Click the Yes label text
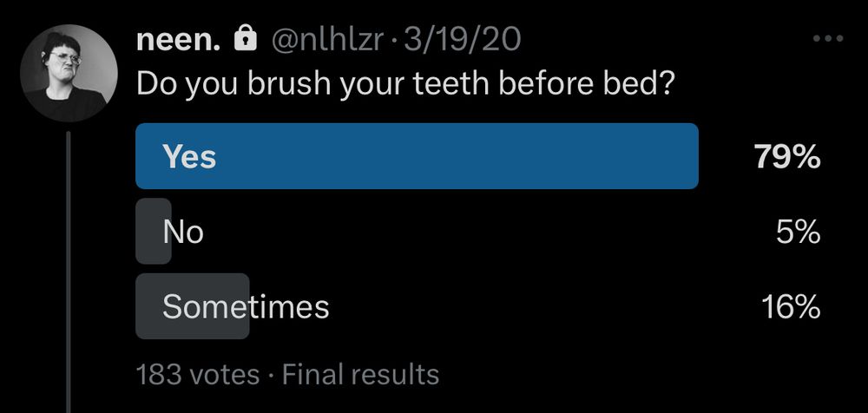Viewport: 868px width, 413px height. pos(189,157)
